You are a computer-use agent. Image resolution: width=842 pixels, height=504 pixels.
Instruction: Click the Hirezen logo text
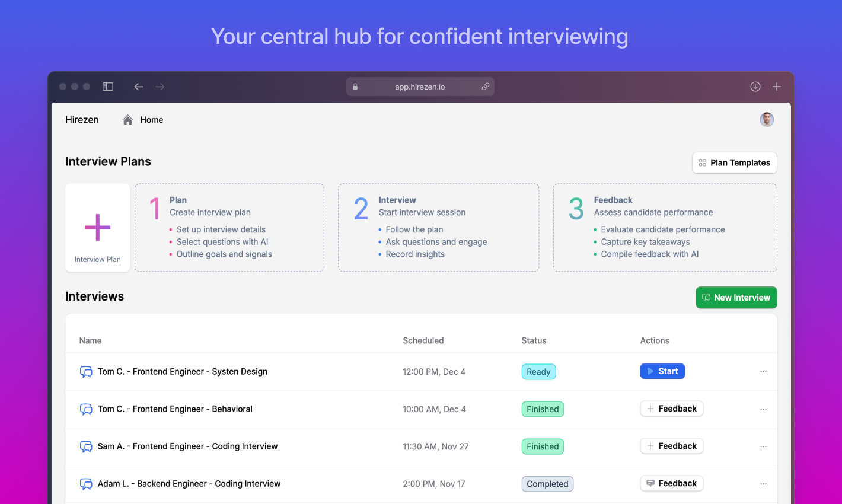[82, 120]
